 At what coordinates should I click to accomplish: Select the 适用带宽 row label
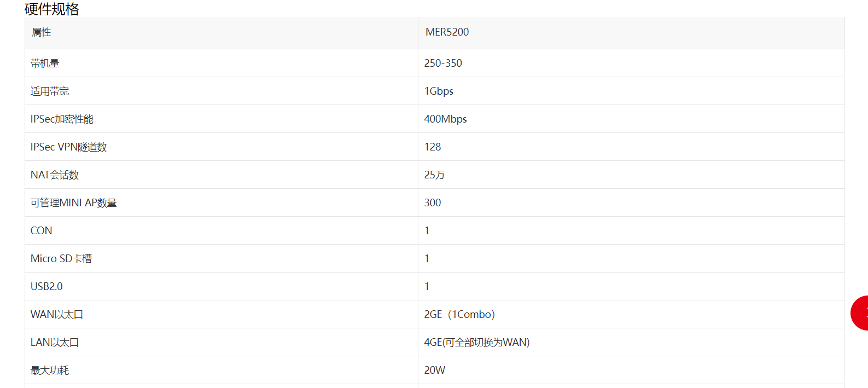tap(50, 91)
